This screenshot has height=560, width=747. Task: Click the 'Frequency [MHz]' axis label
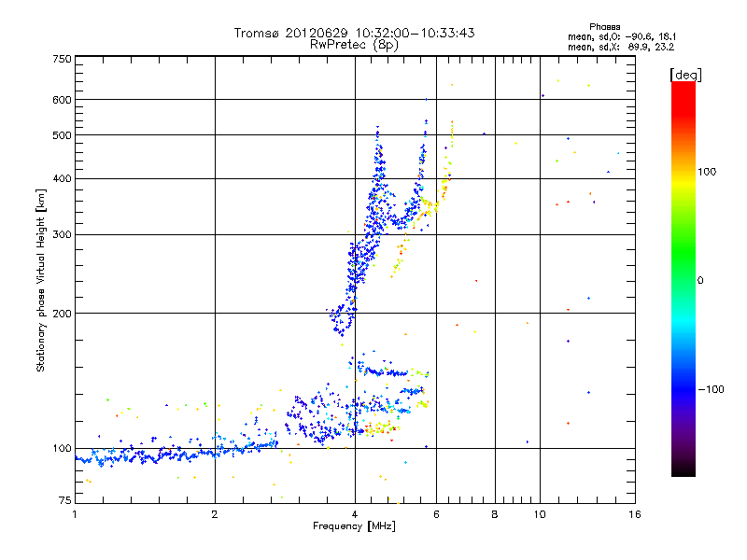click(354, 526)
